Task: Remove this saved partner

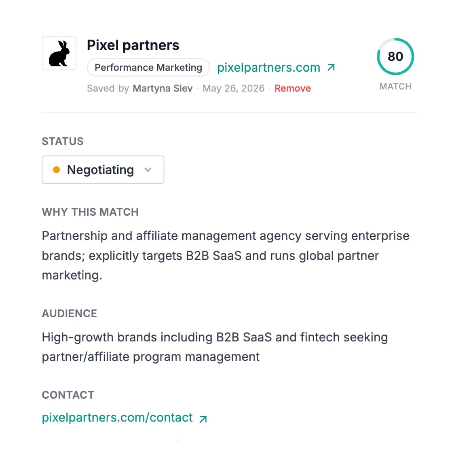Action: [293, 88]
